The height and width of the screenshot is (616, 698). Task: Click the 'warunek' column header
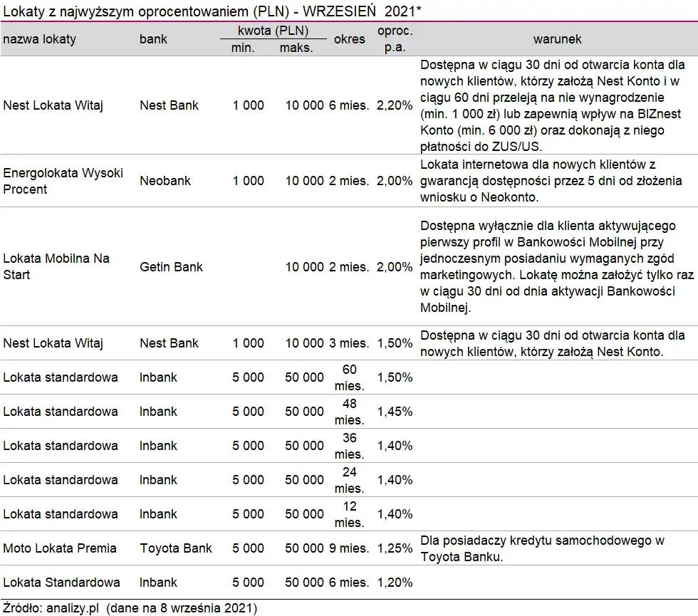pyautogui.click(x=558, y=38)
